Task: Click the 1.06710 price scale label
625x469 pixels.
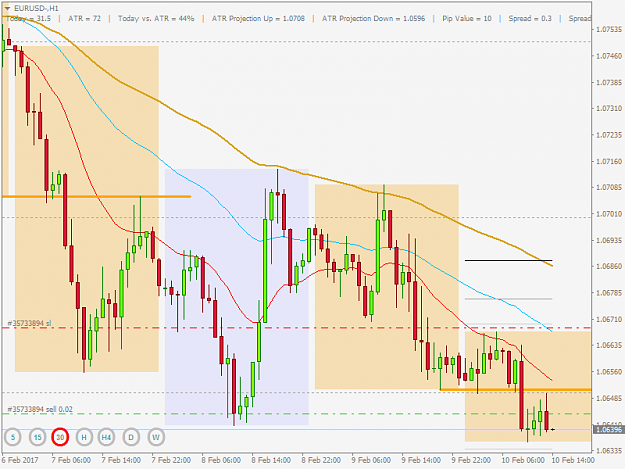Action: [x=609, y=320]
